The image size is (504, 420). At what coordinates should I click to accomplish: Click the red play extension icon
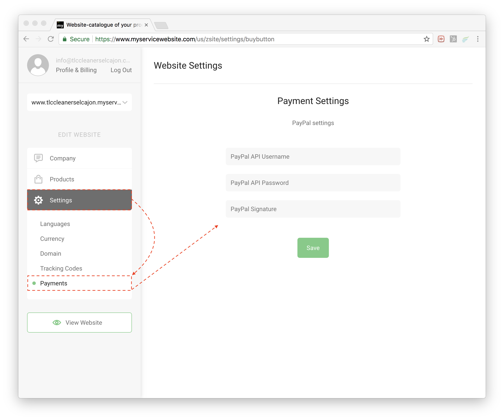tap(441, 39)
